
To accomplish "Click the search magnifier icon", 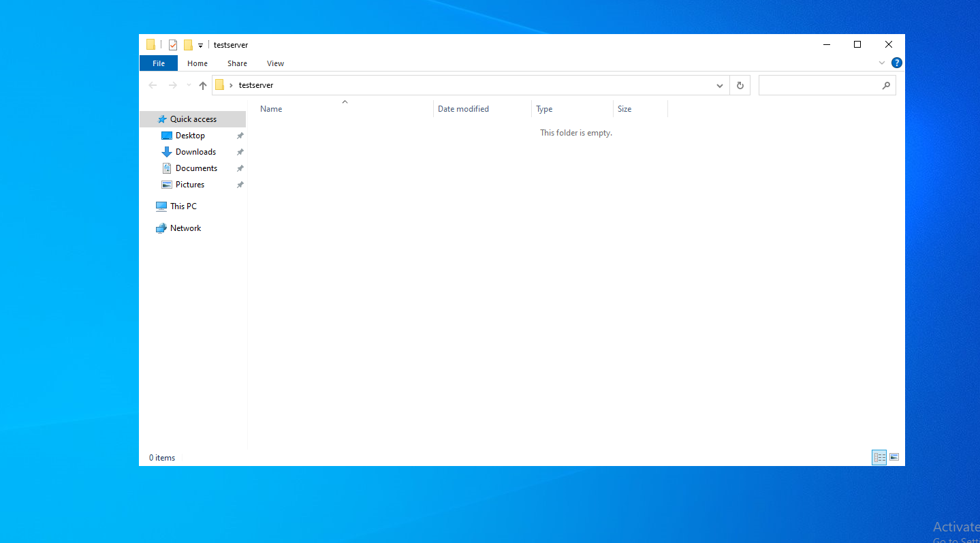I will click(x=886, y=85).
